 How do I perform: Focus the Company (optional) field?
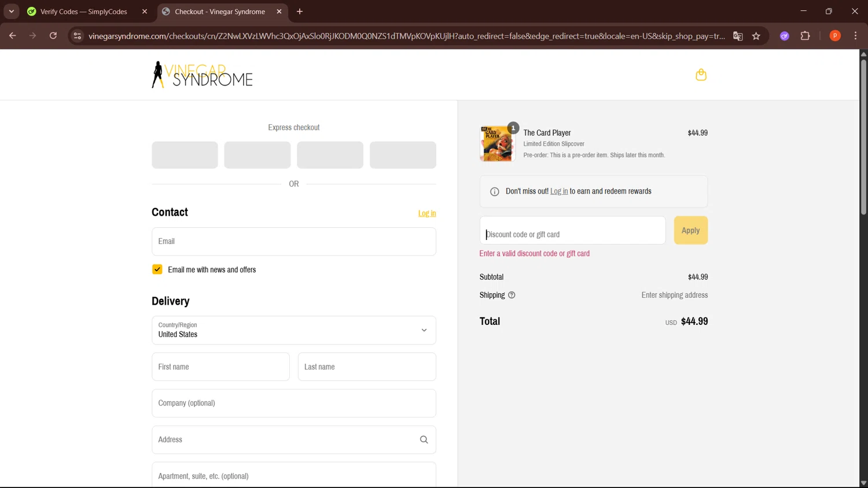click(x=294, y=403)
